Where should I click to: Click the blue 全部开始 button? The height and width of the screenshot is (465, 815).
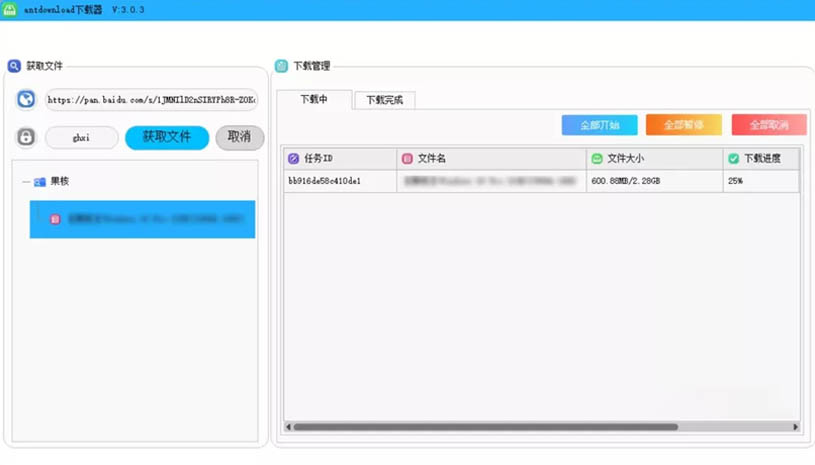click(x=599, y=125)
